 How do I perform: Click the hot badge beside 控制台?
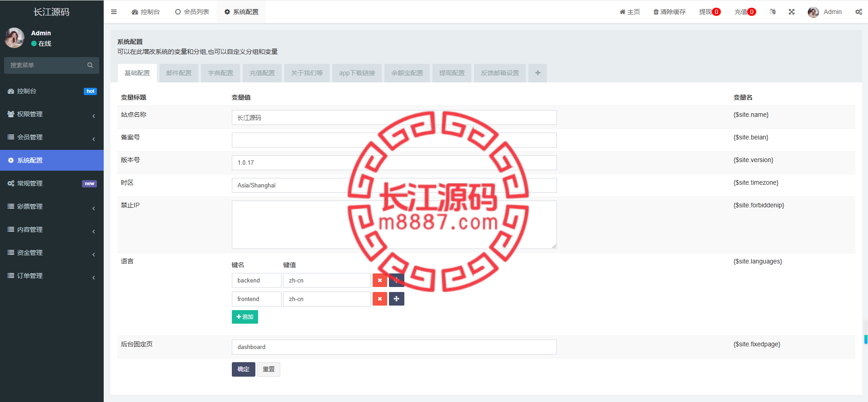click(x=91, y=91)
